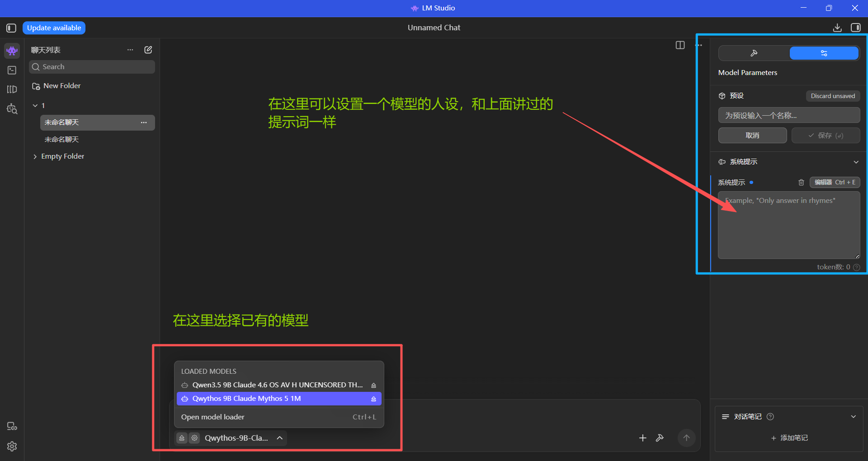The width and height of the screenshot is (868, 461).
Task: Click 取消 button in preset section
Action: point(752,136)
